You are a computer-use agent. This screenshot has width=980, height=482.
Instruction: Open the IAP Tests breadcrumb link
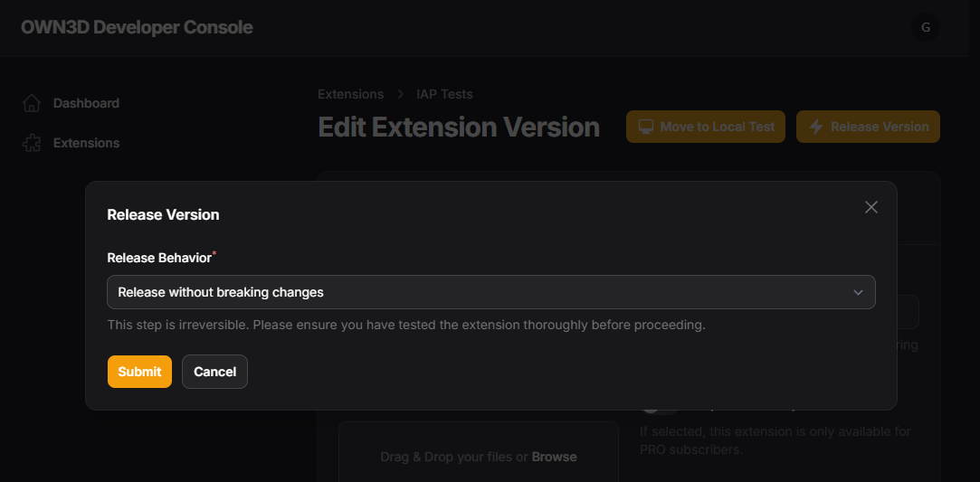444,94
